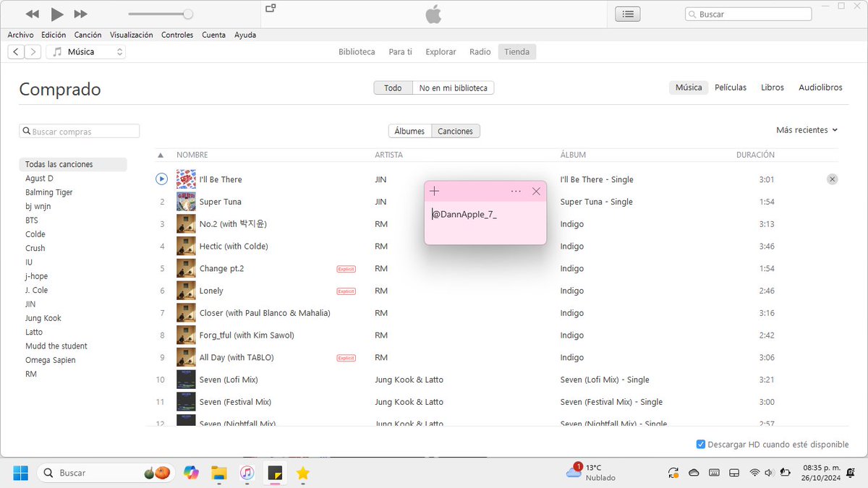Click the sort triangle column header
This screenshot has width=868, height=488.
(161, 155)
